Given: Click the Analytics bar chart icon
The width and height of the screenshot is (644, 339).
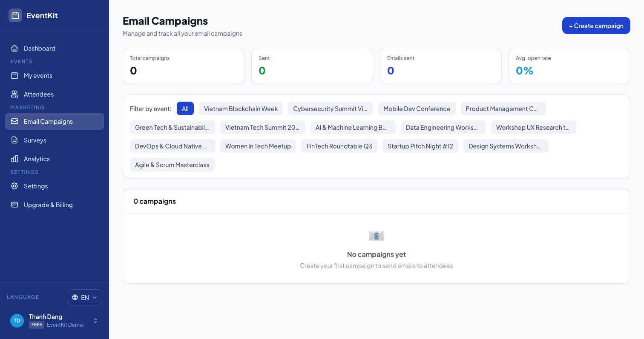Looking at the screenshot, I should (x=14, y=159).
